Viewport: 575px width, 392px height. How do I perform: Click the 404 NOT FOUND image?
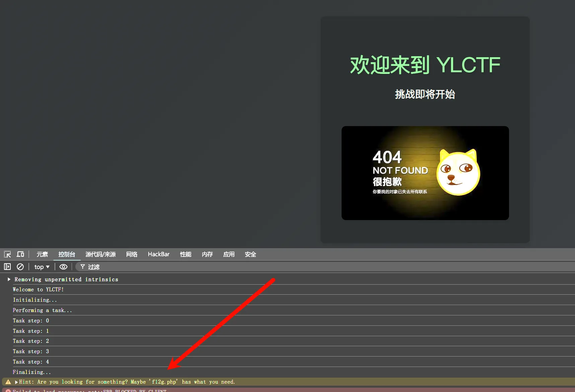point(425,173)
